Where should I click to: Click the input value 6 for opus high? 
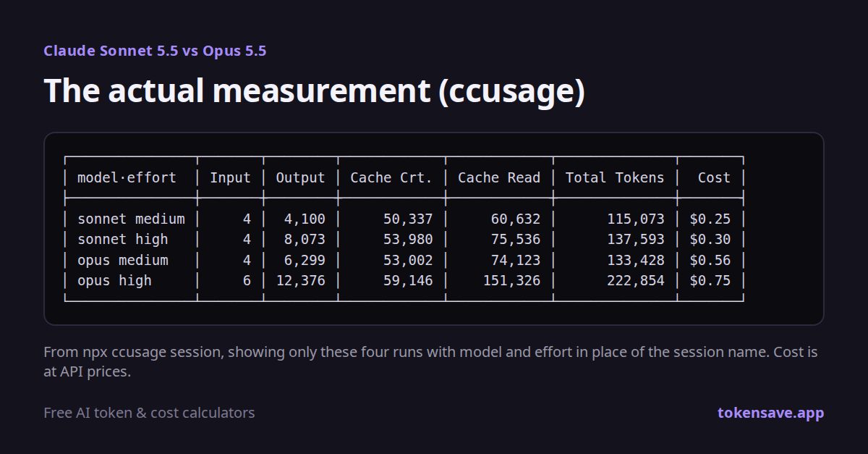[247, 280]
